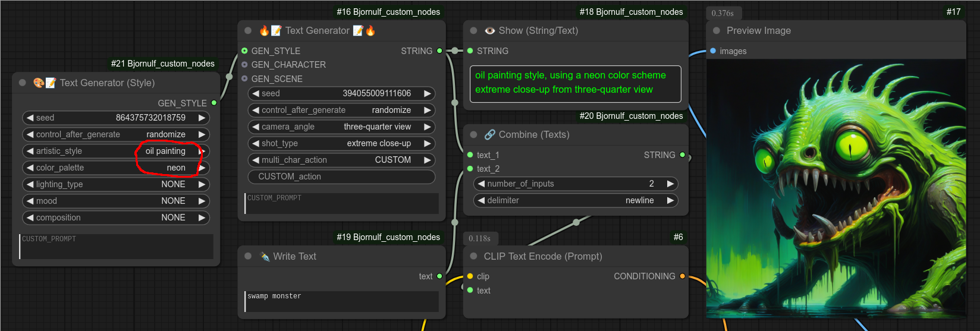
Task: Click the pen icon on Write Text node
Action: pyautogui.click(x=265, y=257)
